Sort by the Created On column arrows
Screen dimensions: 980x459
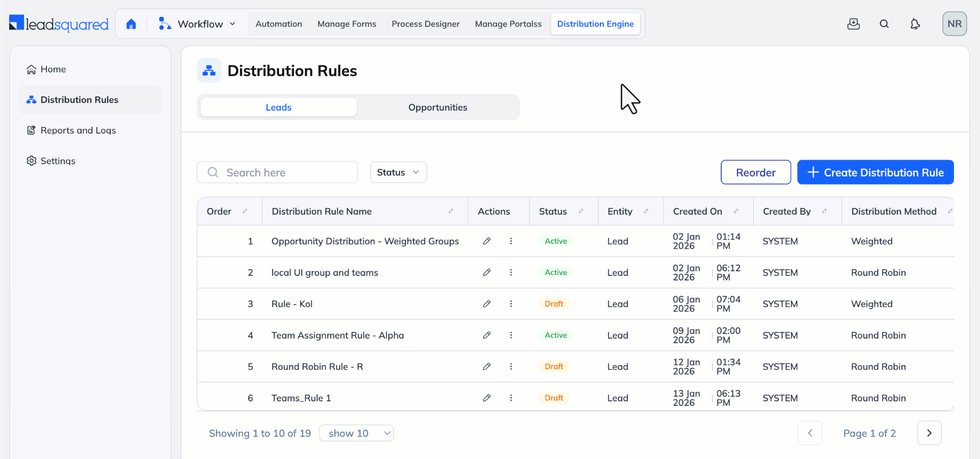click(x=736, y=211)
